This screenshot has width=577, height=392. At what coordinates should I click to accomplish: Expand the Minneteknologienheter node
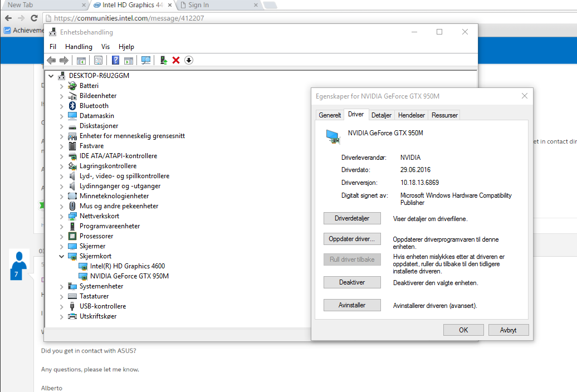[61, 197]
